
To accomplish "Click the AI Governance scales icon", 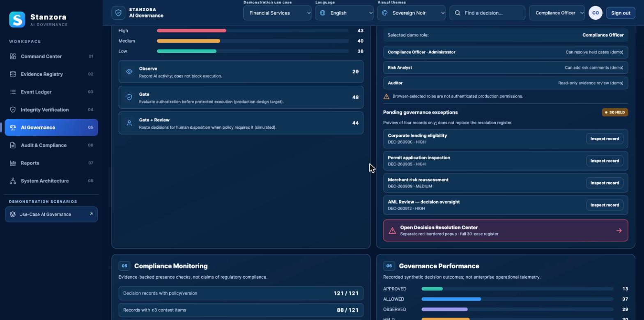I will (x=13, y=128).
